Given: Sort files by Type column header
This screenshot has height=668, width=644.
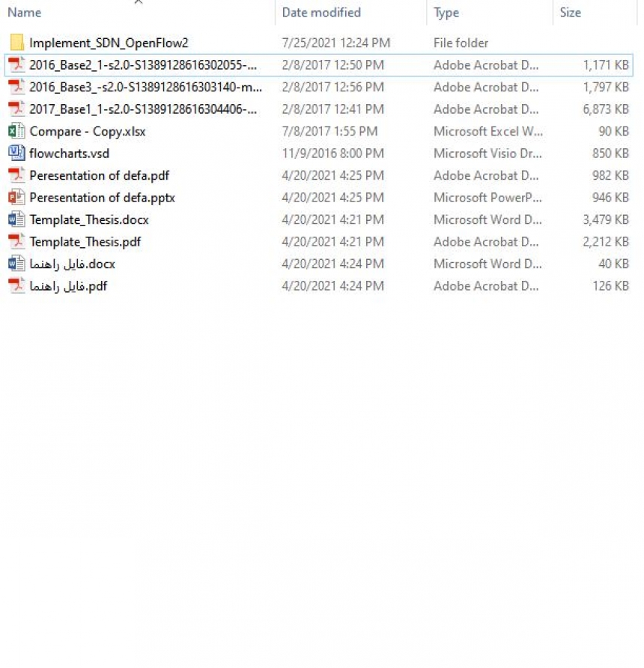Looking at the screenshot, I should coord(446,13).
